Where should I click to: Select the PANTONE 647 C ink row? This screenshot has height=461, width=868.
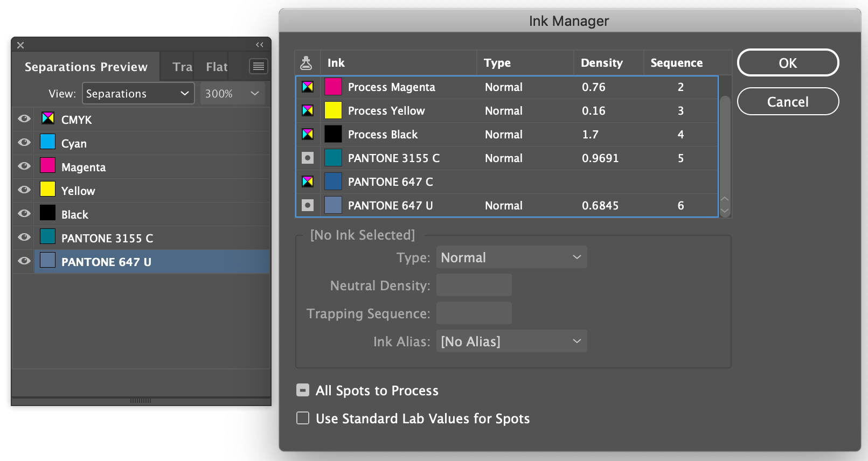click(x=507, y=182)
